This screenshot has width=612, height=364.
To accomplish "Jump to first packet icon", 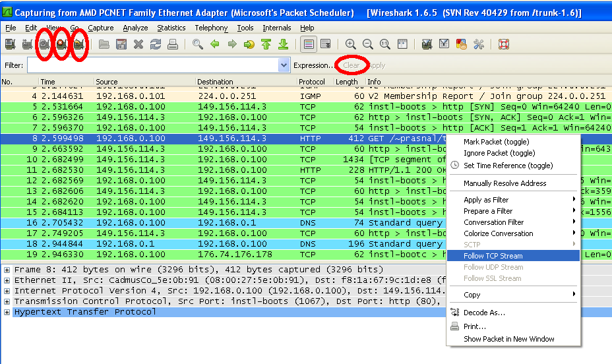I will click(266, 44).
